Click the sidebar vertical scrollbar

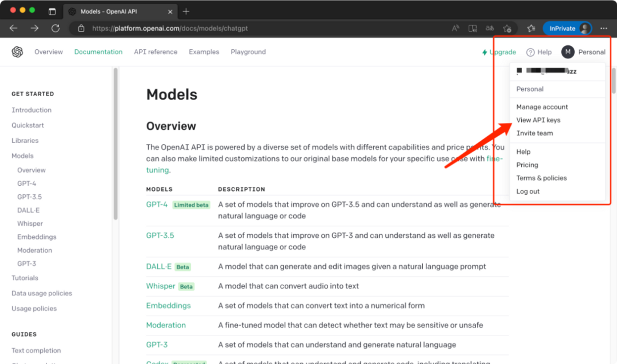116,143
